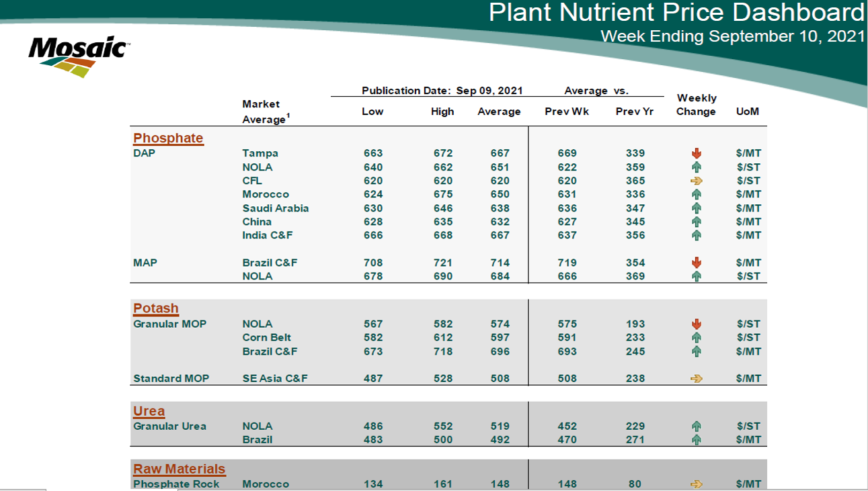Screen dimensions: 868x491
Task: Click the weekly change arrow for India C&F
Action: [696, 235]
